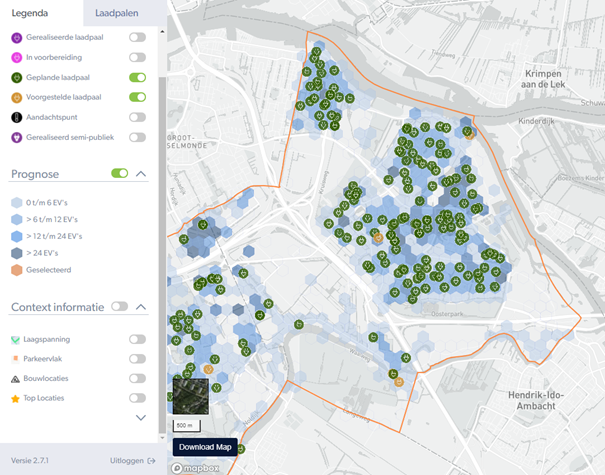Image resolution: width=605 pixels, height=475 pixels.
Task: Click the In voorbereiding pink icon
Action: 16,57
